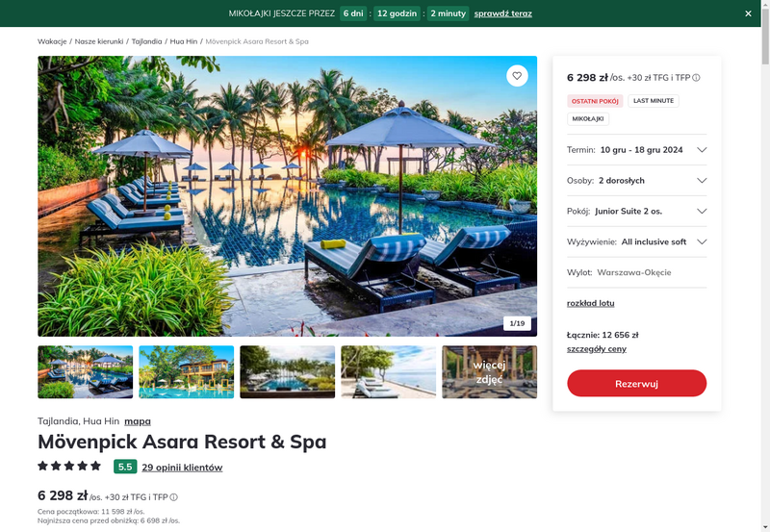Click info icon beside lower 6 298 zł price
Screen dimensions: 770x532
(x=174, y=497)
